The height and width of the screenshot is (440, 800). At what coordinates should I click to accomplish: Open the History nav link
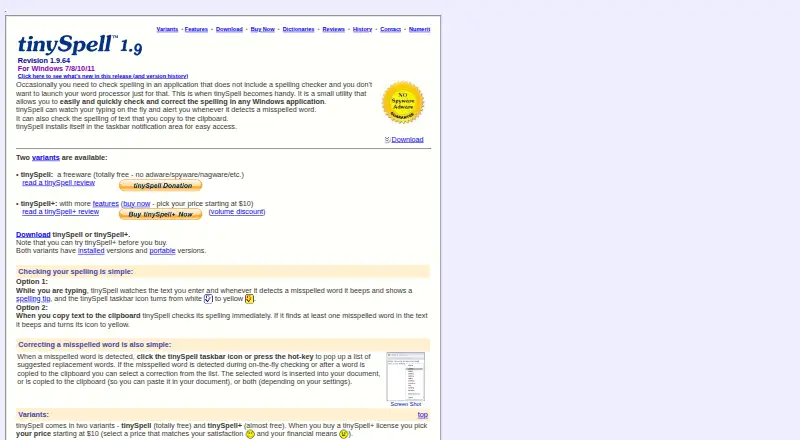(x=362, y=29)
